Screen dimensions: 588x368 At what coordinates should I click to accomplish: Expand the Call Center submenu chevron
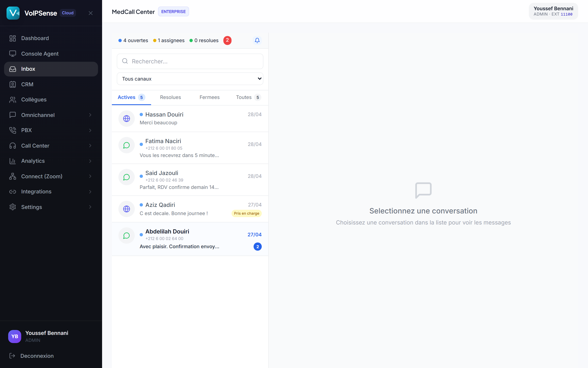[x=90, y=146]
